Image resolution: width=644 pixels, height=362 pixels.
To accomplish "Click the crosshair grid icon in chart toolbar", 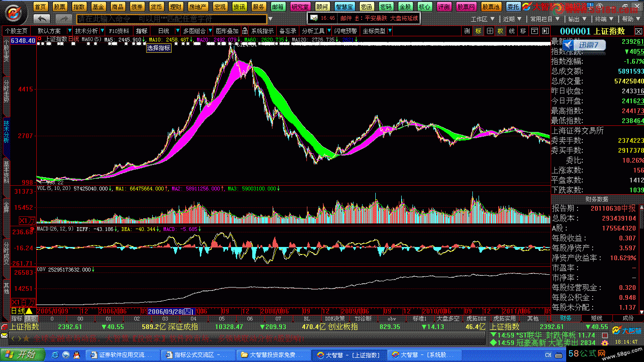I will coord(490,31).
